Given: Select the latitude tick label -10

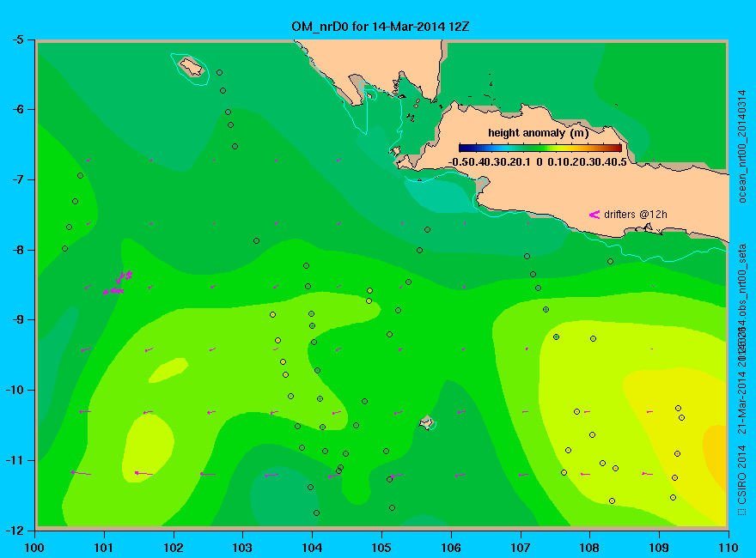Looking at the screenshot, I should [x=14, y=390].
